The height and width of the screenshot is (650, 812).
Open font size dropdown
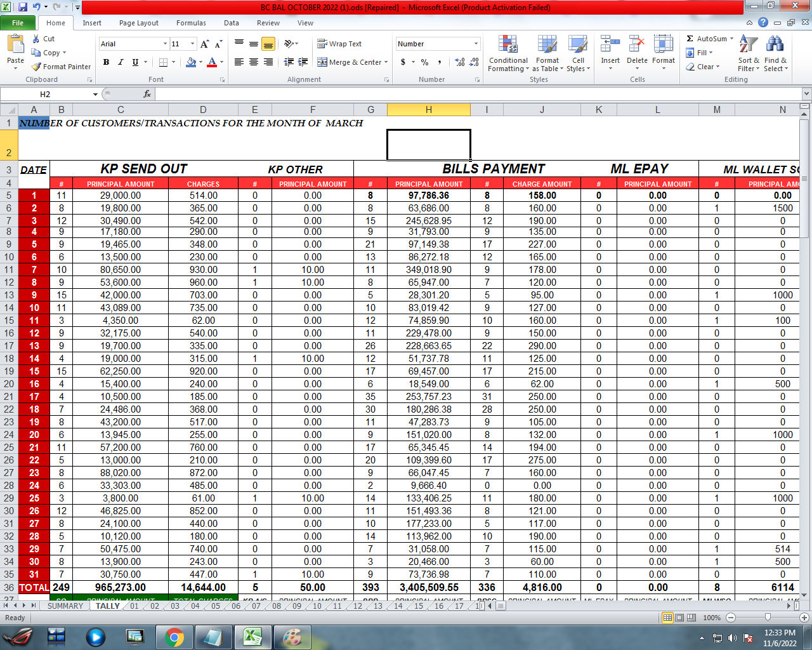192,44
